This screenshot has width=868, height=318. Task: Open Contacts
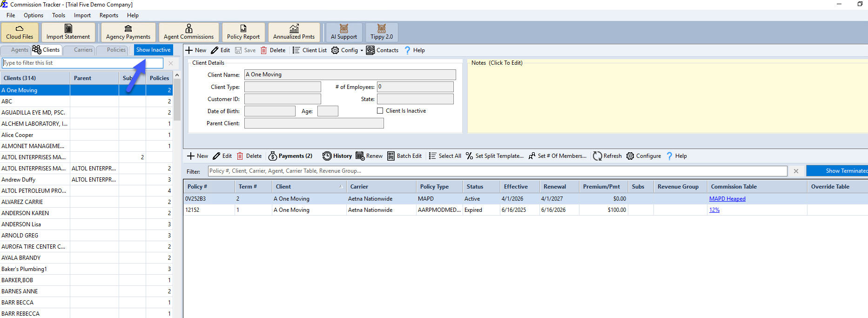[383, 50]
